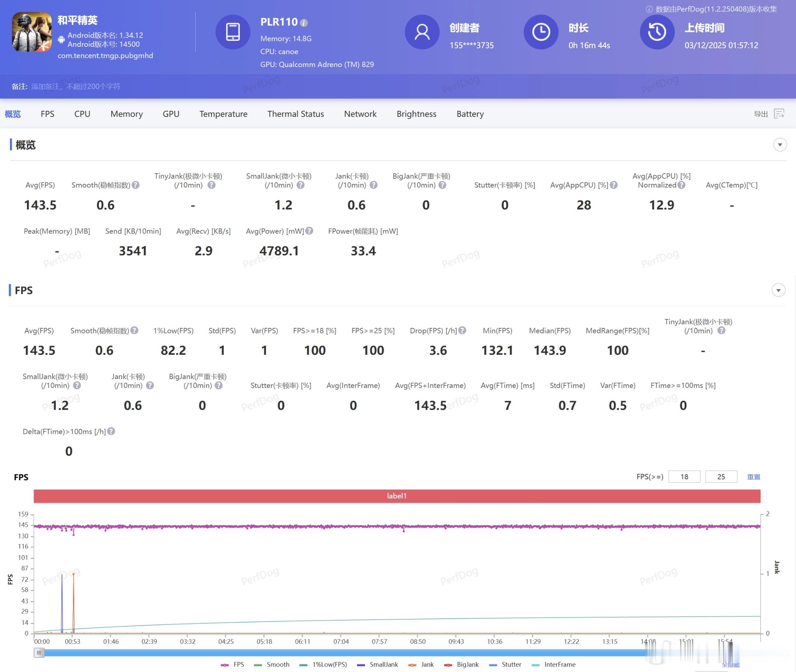Viewport: 796px width, 672px height.
Task: Click the 重置 reset link
Action: (753, 477)
